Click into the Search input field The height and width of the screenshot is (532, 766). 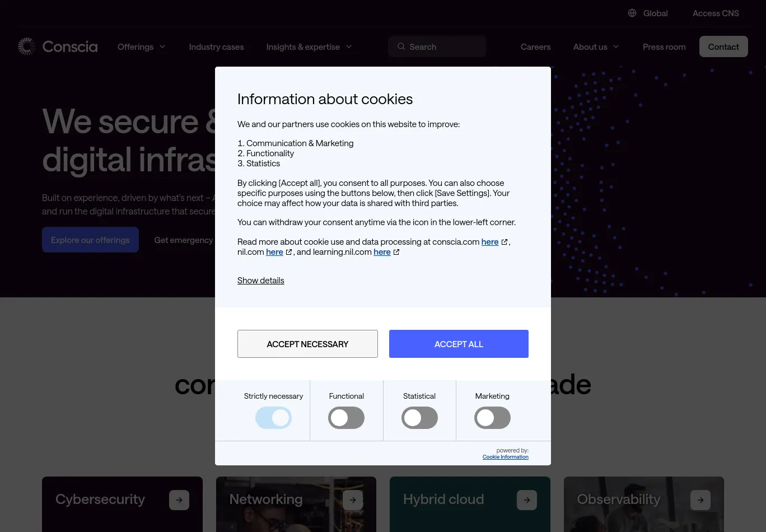click(442, 46)
